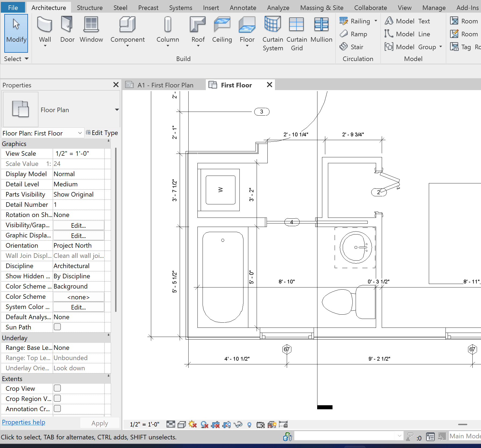Click the Stair tool
Image resolution: width=481 pixels, height=448 pixels.
pos(351,47)
